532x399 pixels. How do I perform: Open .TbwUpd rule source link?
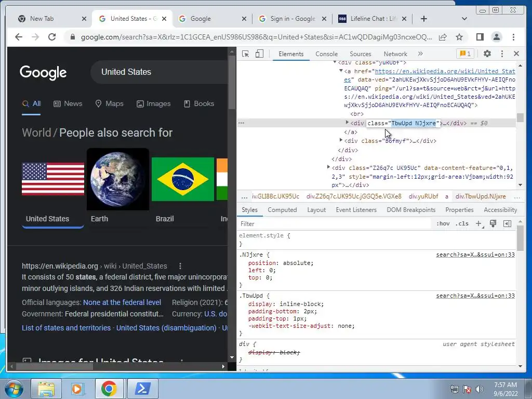475,296
